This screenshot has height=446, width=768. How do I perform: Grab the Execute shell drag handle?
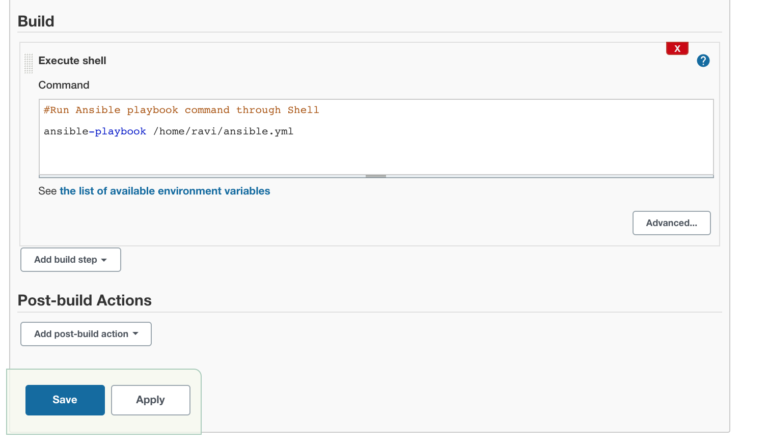(28, 64)
